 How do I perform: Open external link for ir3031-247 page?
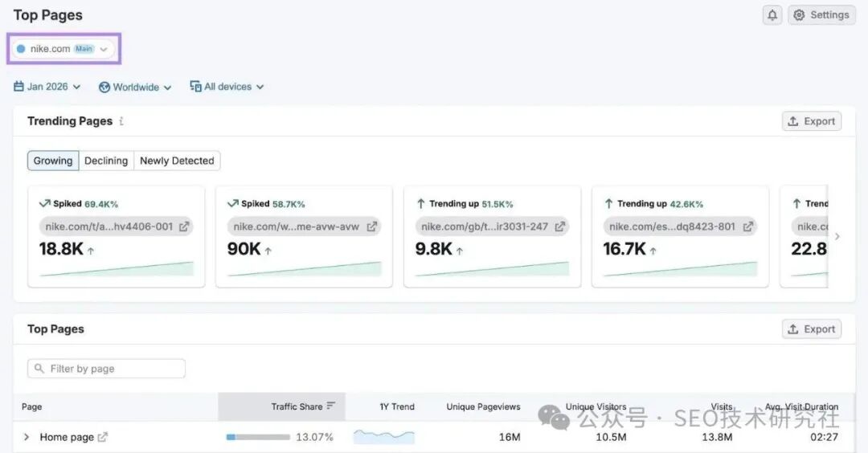pyautogui.click(x=559, y=226)
